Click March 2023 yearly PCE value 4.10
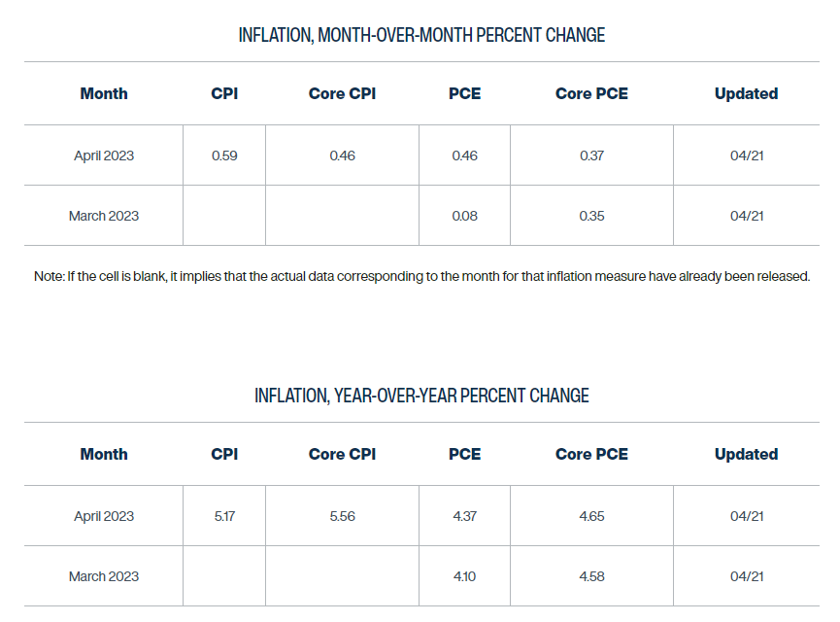The image size is (840, 622). point(464,576)
